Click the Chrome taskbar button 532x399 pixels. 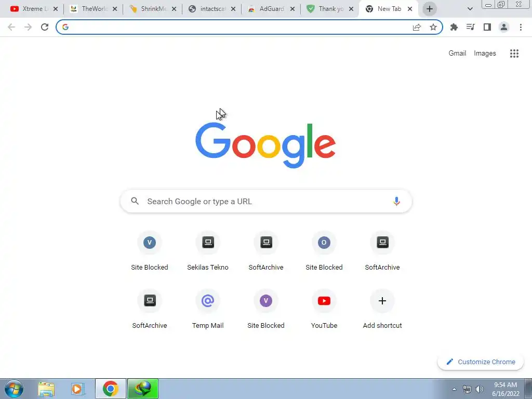click(x=110, y=389)
